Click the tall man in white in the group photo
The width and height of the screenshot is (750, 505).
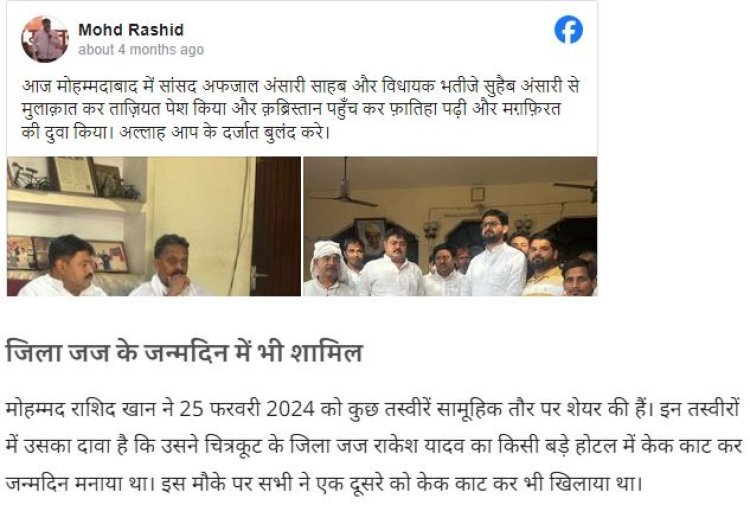tap(496, 253)
